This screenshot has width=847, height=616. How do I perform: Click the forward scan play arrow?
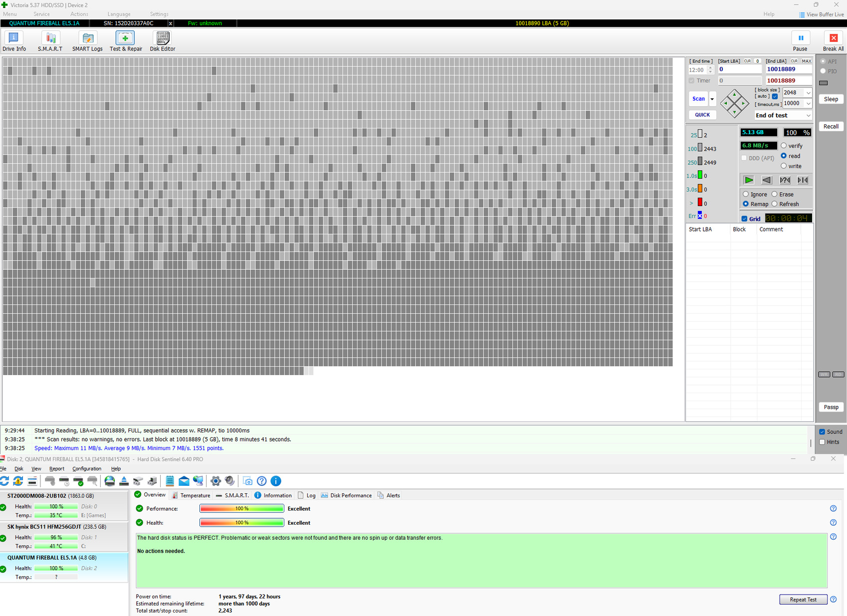click(x=749, y=180)
